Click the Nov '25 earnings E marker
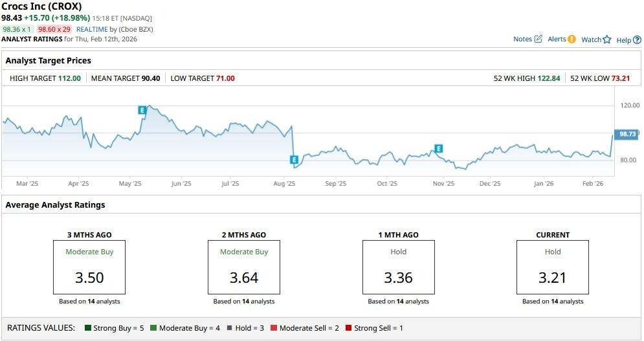The height and width of the screenshot is (341, 644). click(x=439, y=149)
